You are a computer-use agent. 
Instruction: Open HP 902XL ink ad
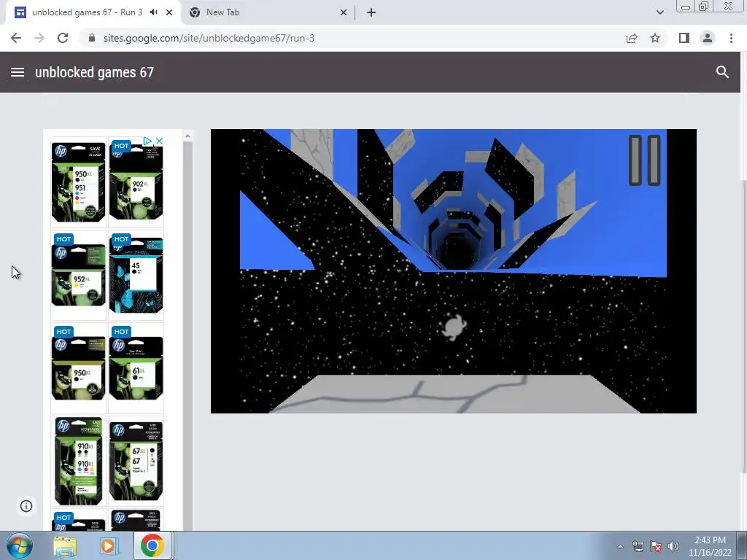coord(136,182)
